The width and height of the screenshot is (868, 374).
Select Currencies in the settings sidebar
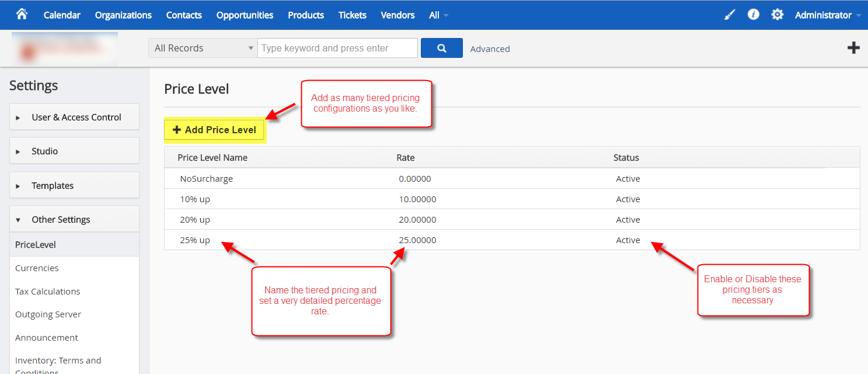point(37,268)
